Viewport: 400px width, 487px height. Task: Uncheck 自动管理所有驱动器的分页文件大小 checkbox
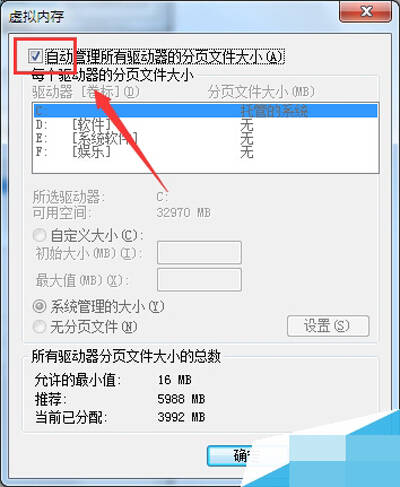(x=35, y=56)
